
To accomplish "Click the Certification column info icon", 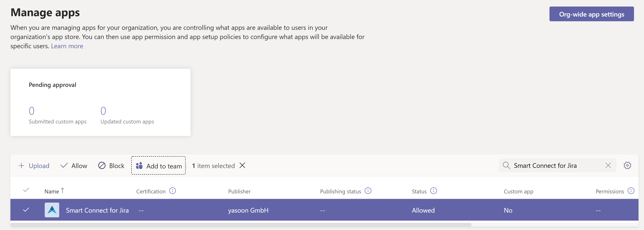I will [173, 191].
